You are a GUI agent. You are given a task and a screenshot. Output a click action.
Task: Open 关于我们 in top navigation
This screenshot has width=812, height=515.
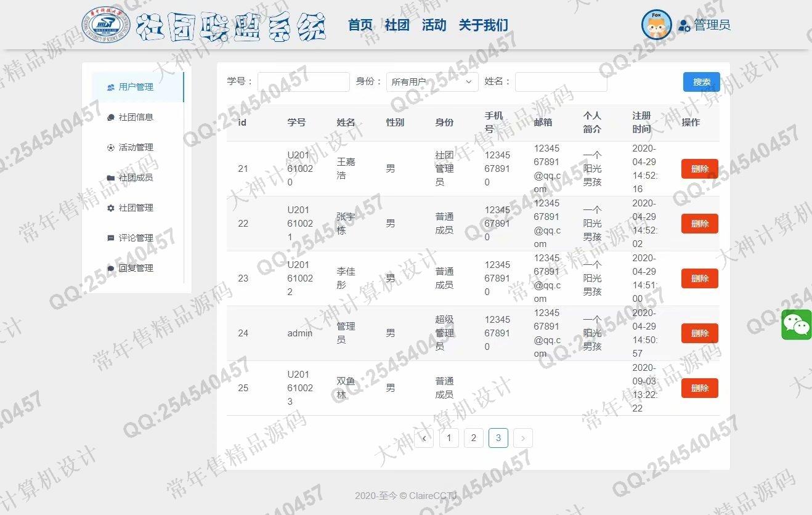coord(484,25)
